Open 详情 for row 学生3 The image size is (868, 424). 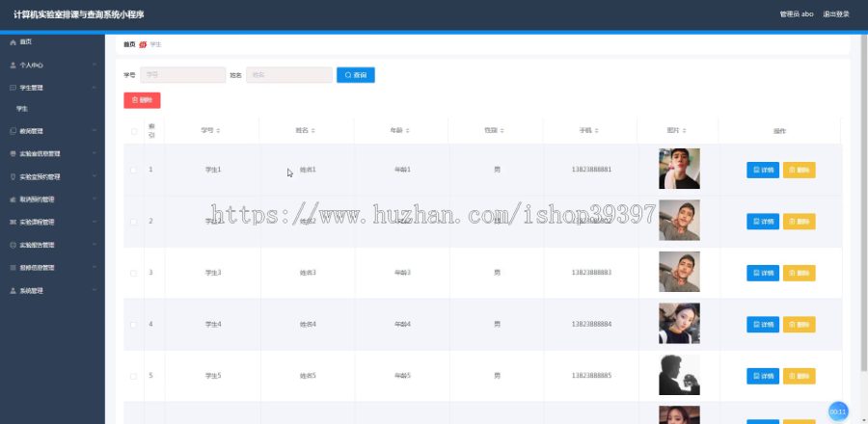click(763, 273)
